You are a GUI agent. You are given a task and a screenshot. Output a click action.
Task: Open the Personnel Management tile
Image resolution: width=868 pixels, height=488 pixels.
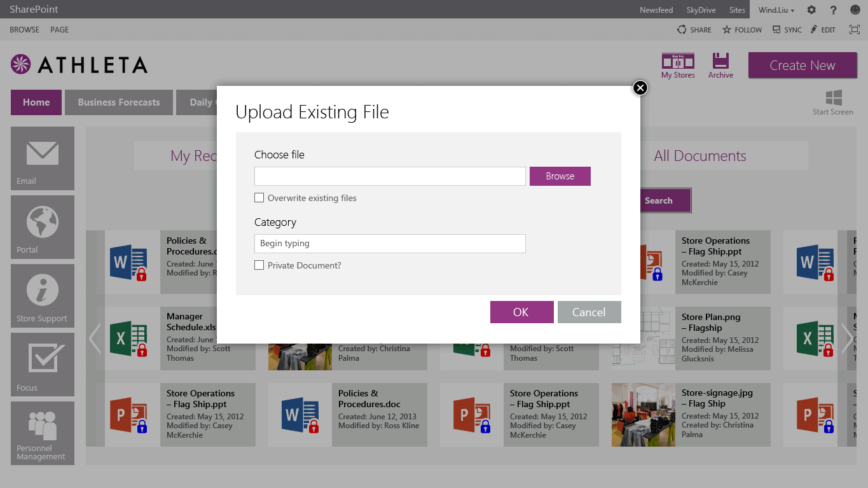tap(43, 433)
